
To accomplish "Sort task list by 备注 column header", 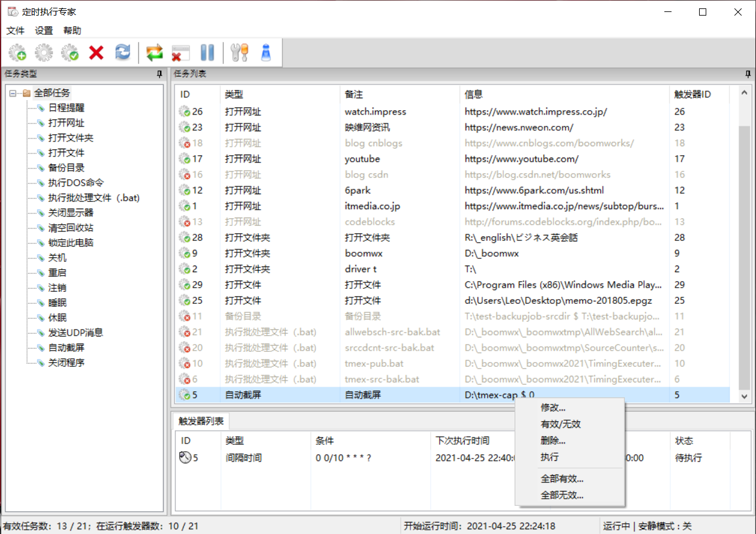I will pyautogui.click(x=400, y=94).
